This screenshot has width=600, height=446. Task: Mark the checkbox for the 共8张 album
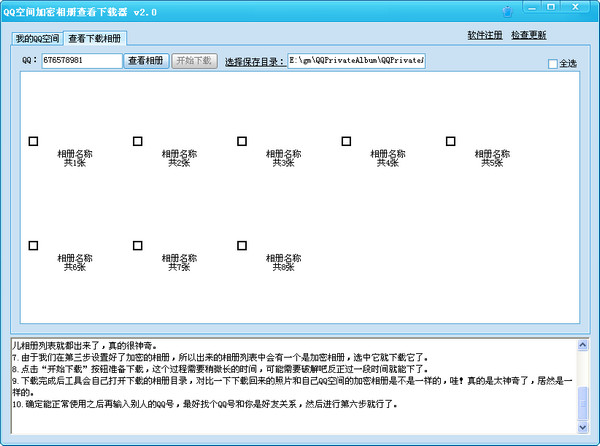coord(242,245)
